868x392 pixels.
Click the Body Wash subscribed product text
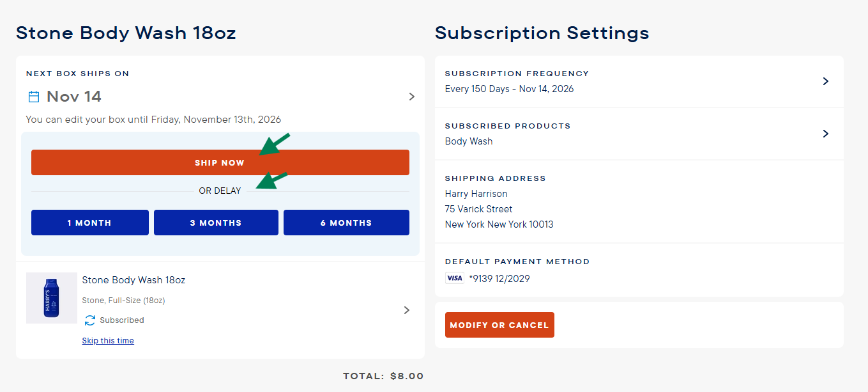[x=469, y=141]
